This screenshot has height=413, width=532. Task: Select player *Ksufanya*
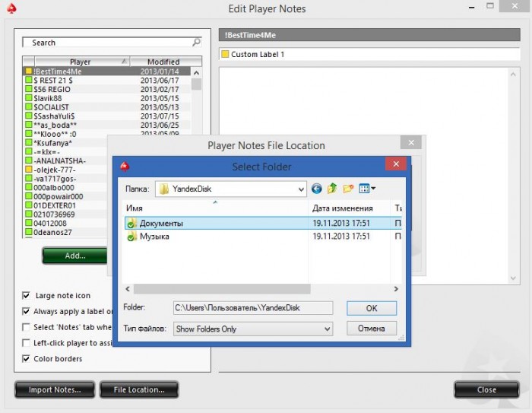pos(66,143)
